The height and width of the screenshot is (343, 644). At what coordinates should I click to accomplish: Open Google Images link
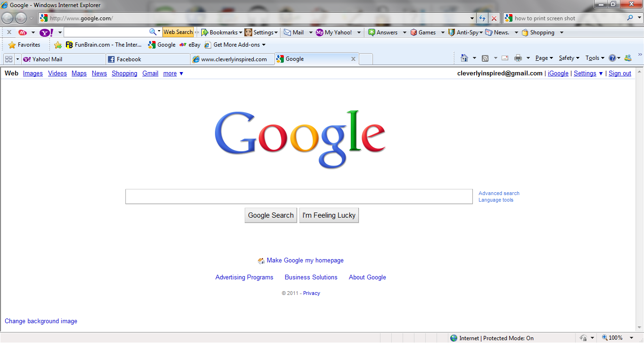coord(33,73)
